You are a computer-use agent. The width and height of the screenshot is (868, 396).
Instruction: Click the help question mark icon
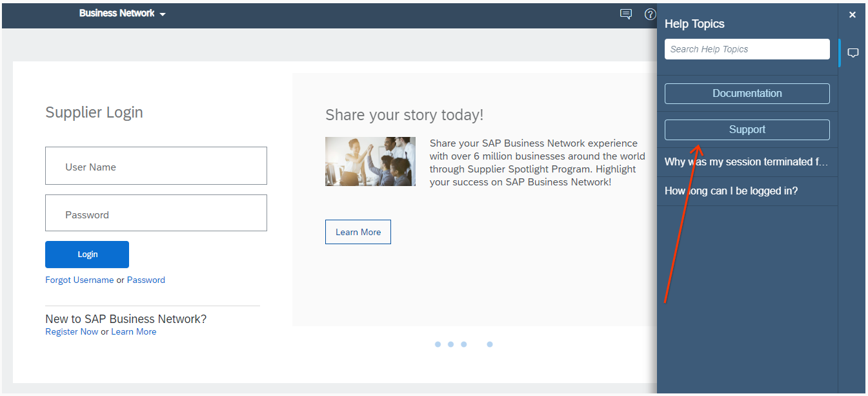650,14
